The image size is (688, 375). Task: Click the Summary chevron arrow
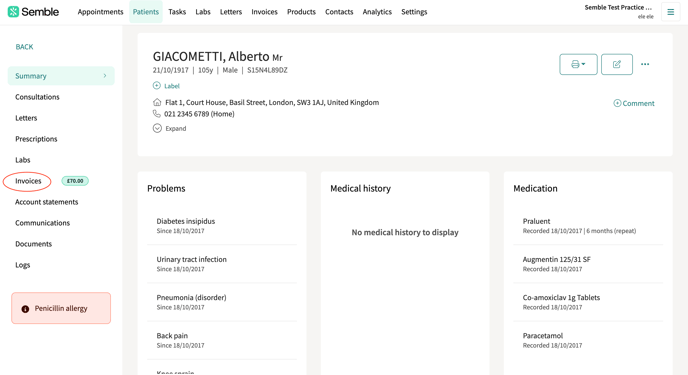(x=104, y=76)
